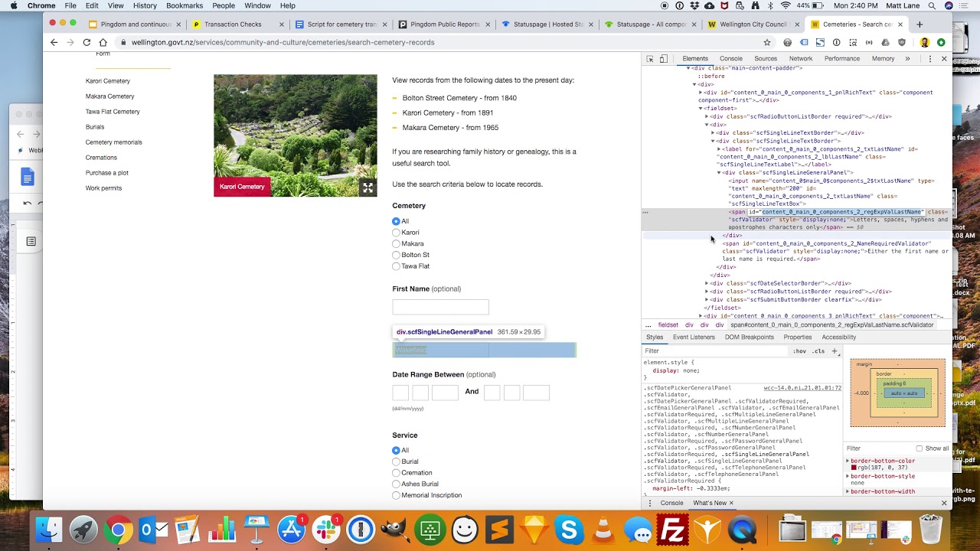Open Launchpad rocket icon in the dock
This screenshot has height=551, width=980.
[83, 530]
